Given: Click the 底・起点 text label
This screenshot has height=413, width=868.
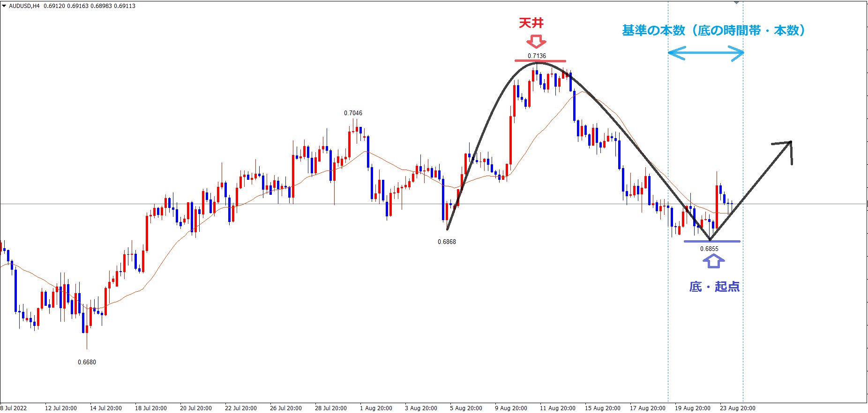Looking at the screenshot, I should (714, 287).
